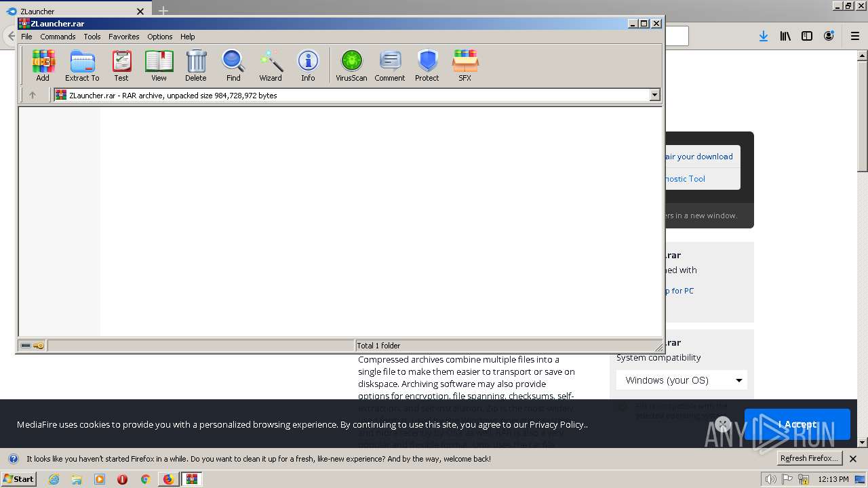Click the key password icon in status bar
Viewport: 868px width, 488px height.
[39, 346]
